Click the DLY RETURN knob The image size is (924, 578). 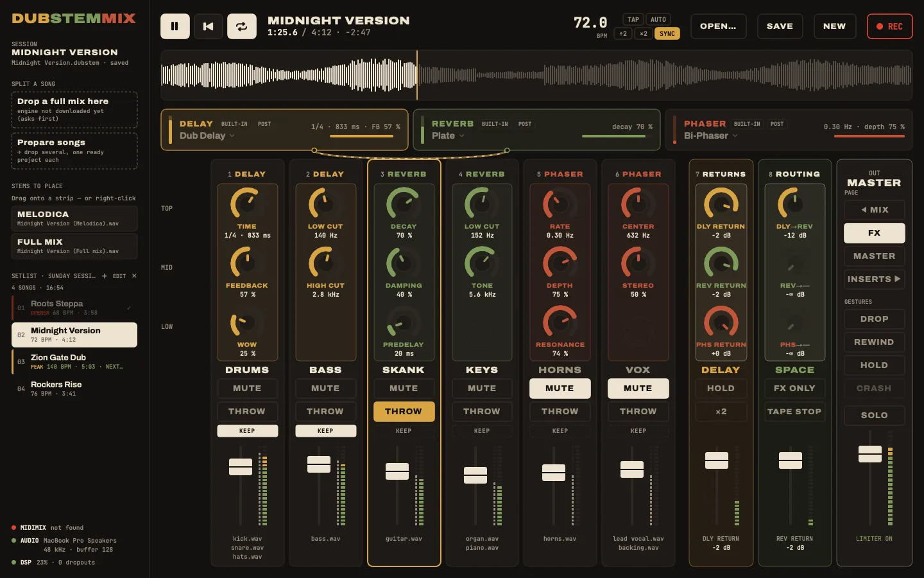point(721,204)
